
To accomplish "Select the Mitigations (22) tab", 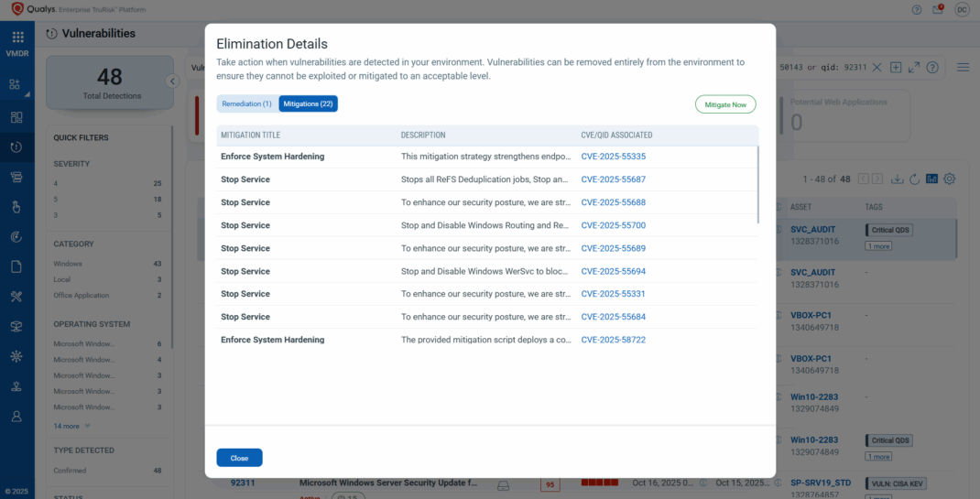I will (x=308, y=104).
